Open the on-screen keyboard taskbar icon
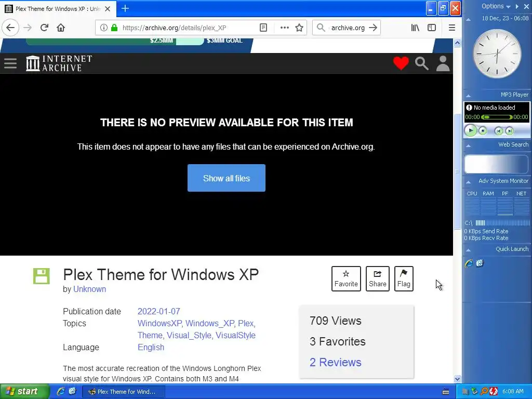 click(446, 392)
